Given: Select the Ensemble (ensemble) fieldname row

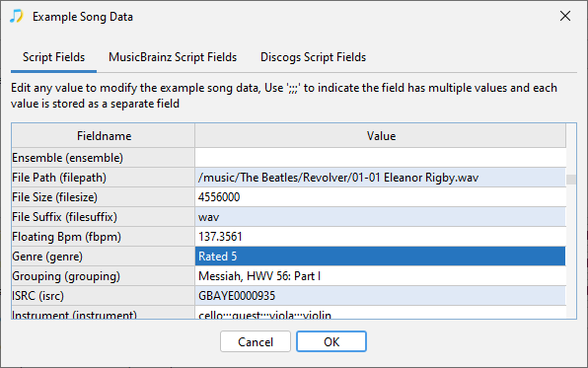Looking at the screenshot, I should tap(104, 158).
